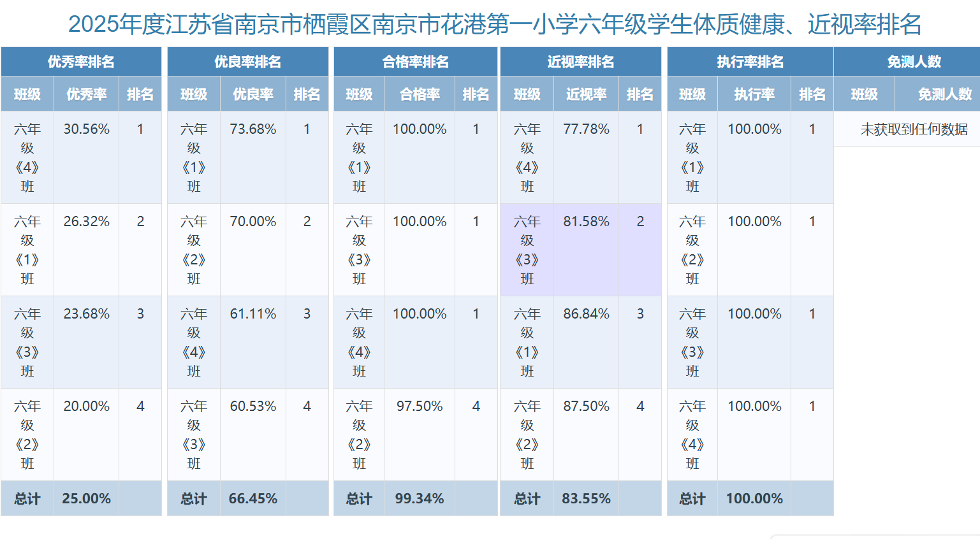Select the highlighted 81.58% myopia rate cell
This screenshot has width=980, height=539.
[586, 222]
